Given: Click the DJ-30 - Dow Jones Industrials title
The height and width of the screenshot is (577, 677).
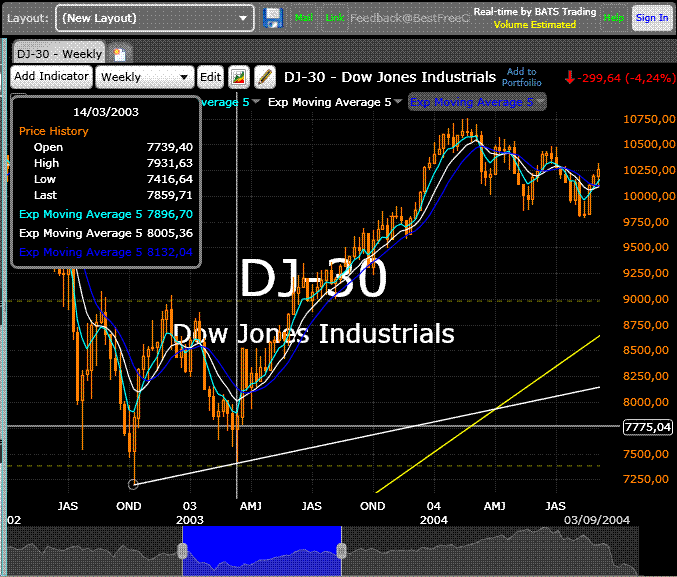Looking at the screenshot, I should click(390, 77).
